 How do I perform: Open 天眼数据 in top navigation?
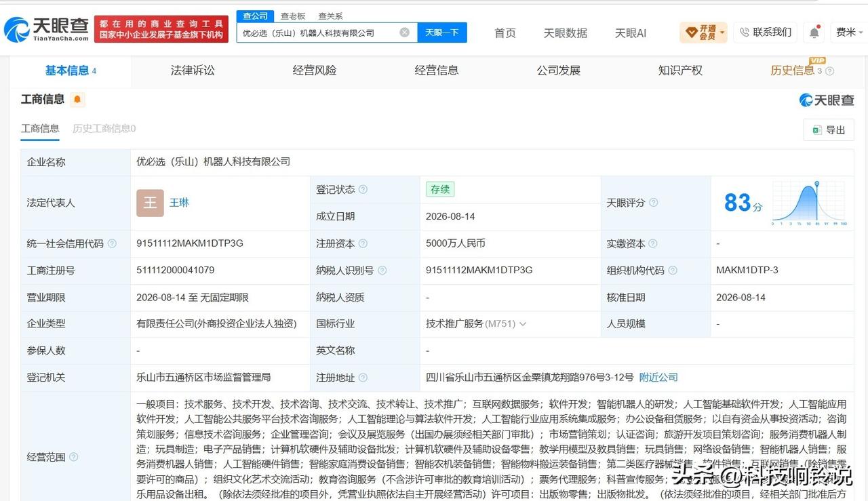(566, 33)
